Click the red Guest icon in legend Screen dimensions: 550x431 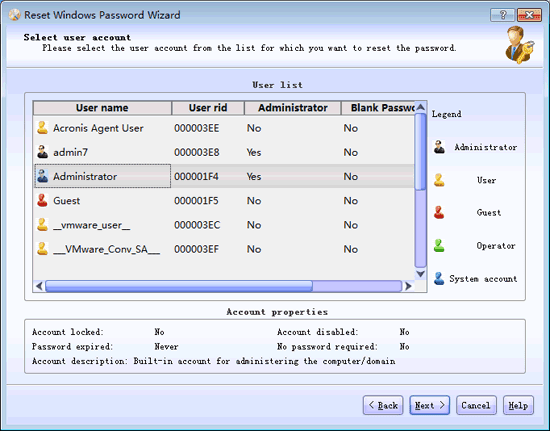[439, 213]
